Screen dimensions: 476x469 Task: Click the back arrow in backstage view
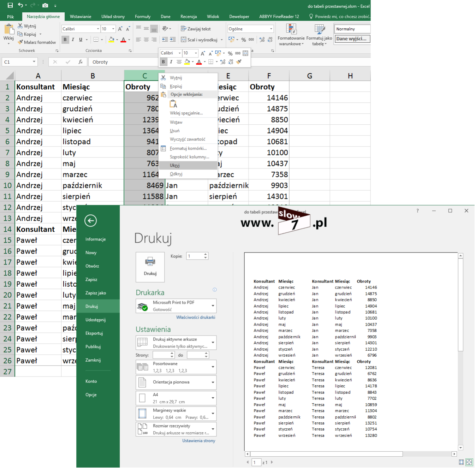pyautogui.click(x=91, y=221)
